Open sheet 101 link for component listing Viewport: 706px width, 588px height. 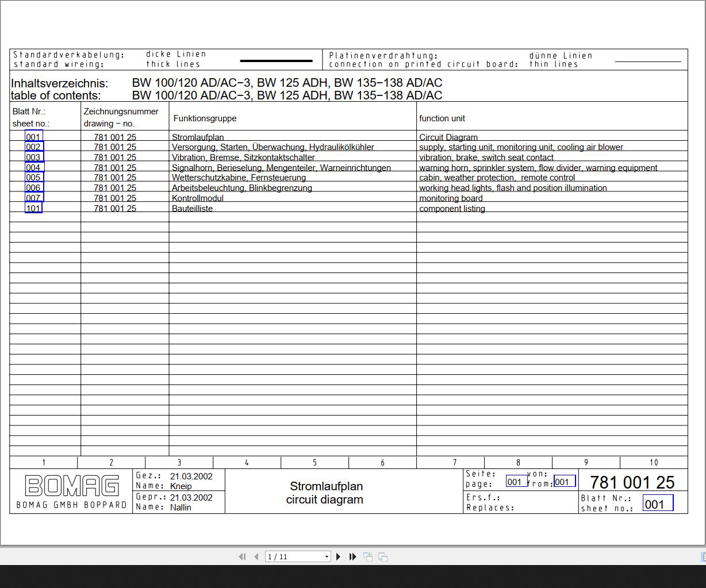(33, 207)
